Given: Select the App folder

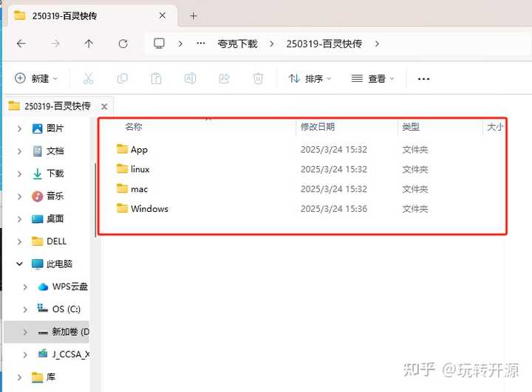Looking at the screenshot, I should pos(132,150).
